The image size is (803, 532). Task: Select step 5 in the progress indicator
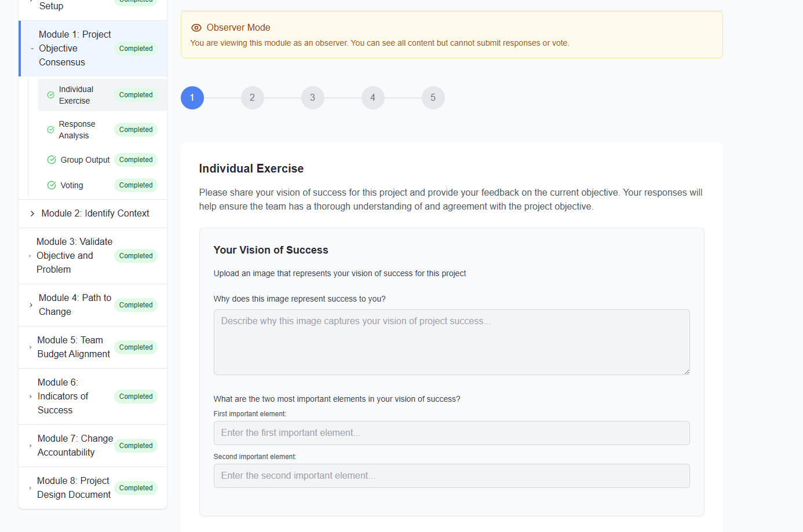[433, 97]
